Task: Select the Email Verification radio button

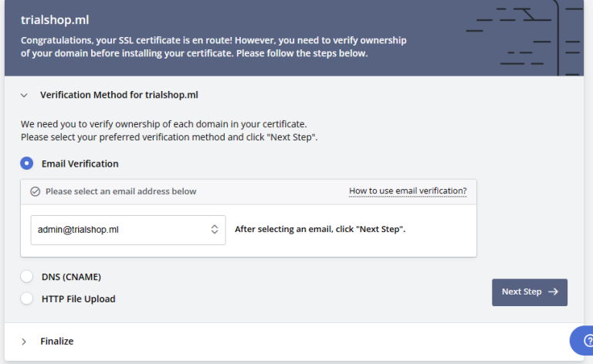Action: (x=27, y=163)
